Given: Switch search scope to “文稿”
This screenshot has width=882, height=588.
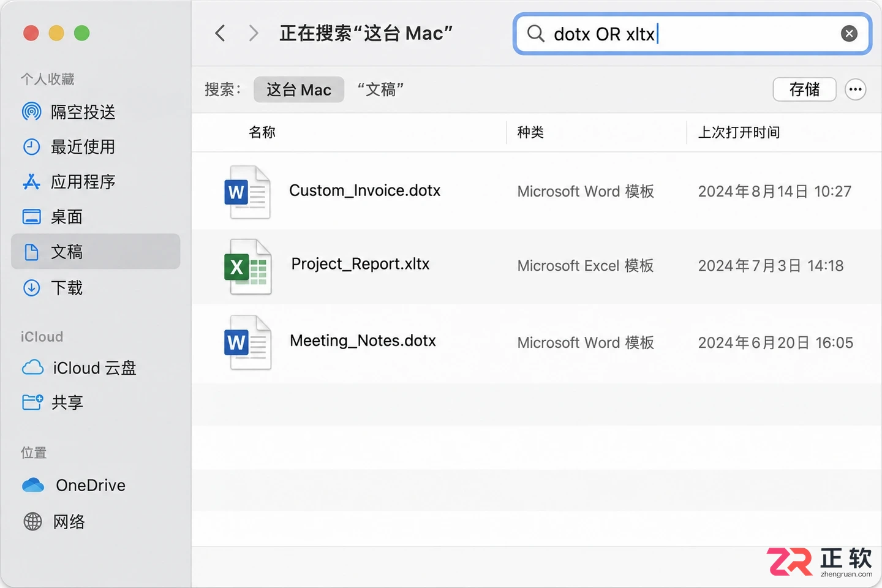Looking at the screenshot, I should (x=380, y=90).
